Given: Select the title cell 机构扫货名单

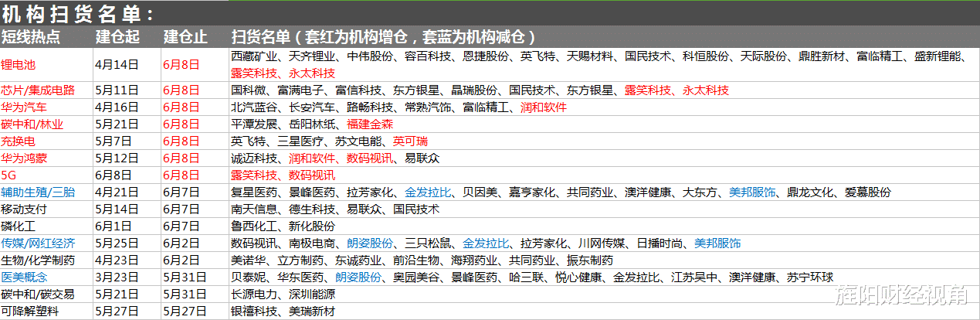Looking at the screenshot, I should tap(77, 14).
